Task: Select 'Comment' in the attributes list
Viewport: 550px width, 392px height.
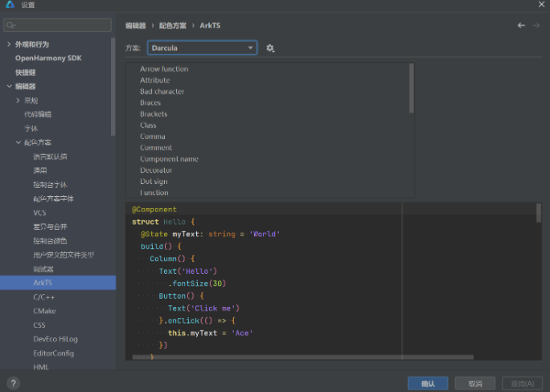Action: pyautogui.click(x=156, y=148)
